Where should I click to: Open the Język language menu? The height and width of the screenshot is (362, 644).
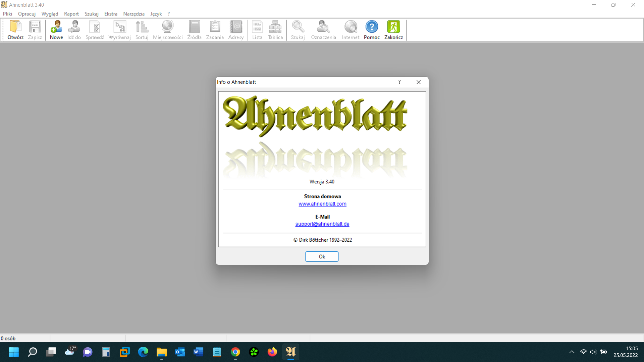[156, 14]
